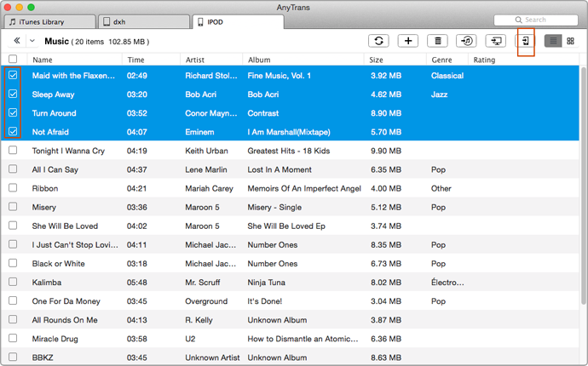Image resolution: width=588 pixels, height=366 pixels.
Task: Check the Tonight I Wanna Cry checkbox
Action: (x=13, y=150)
